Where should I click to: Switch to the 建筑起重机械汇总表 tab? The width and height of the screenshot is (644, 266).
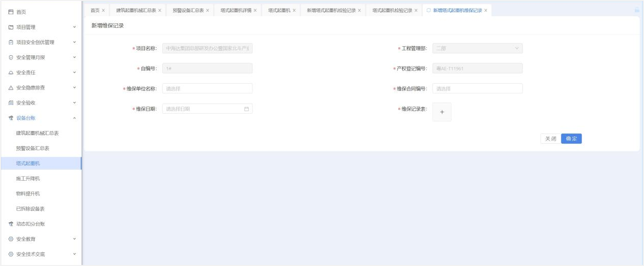(136, 11)
